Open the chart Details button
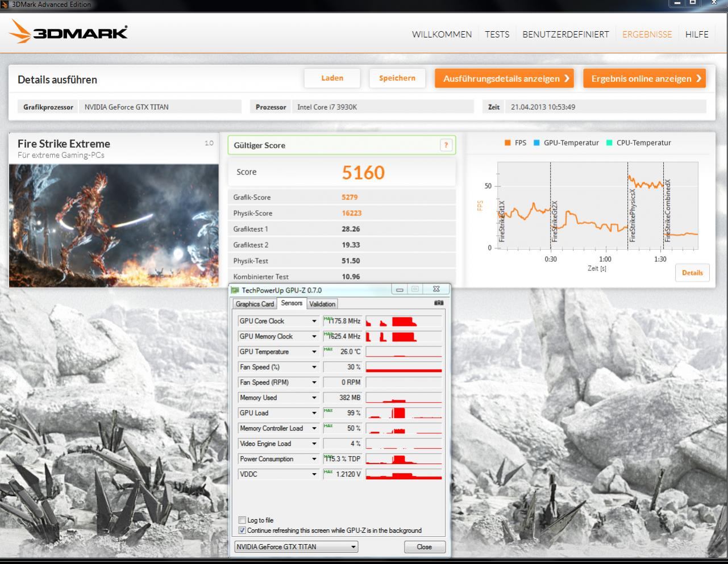The height and width of the screenshot is (564, 728). [692, 273]
